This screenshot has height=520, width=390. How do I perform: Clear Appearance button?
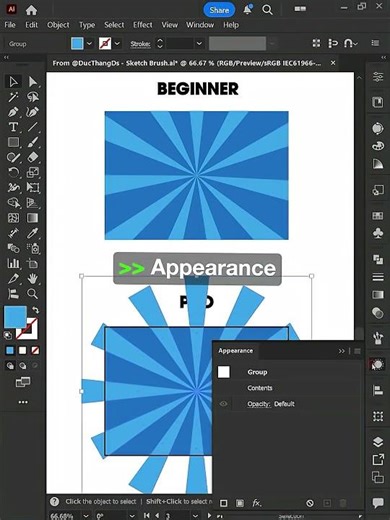(310, 503)
